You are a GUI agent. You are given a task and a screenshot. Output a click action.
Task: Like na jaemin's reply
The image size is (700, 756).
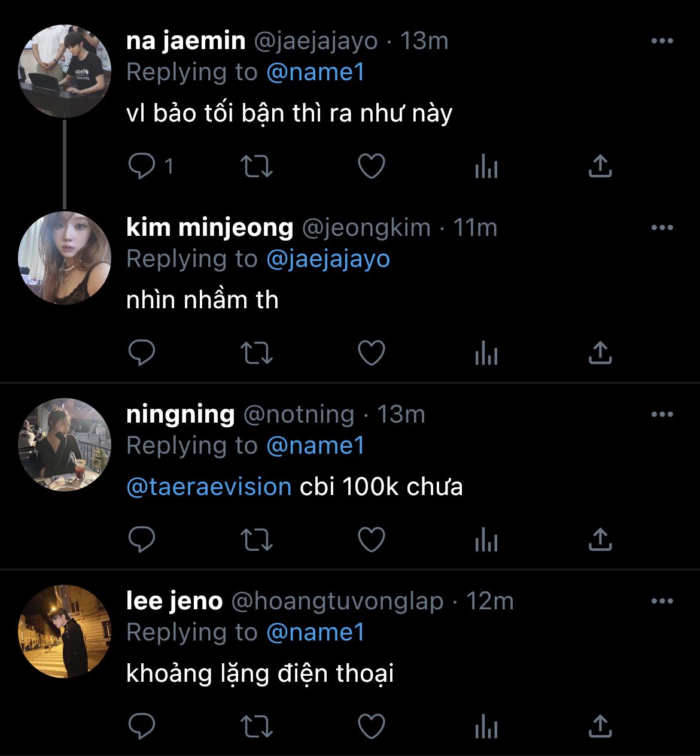(371, 167)
